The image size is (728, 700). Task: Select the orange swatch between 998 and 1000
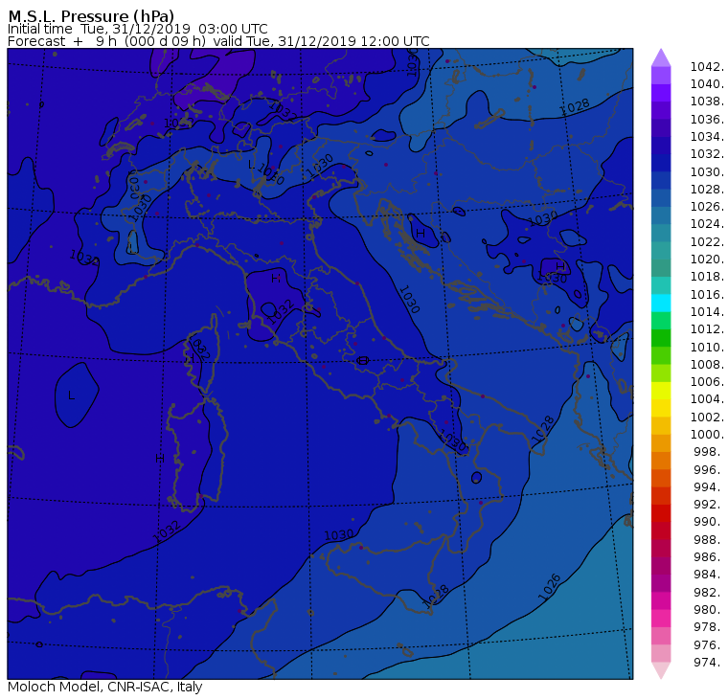tap(661, 442)
